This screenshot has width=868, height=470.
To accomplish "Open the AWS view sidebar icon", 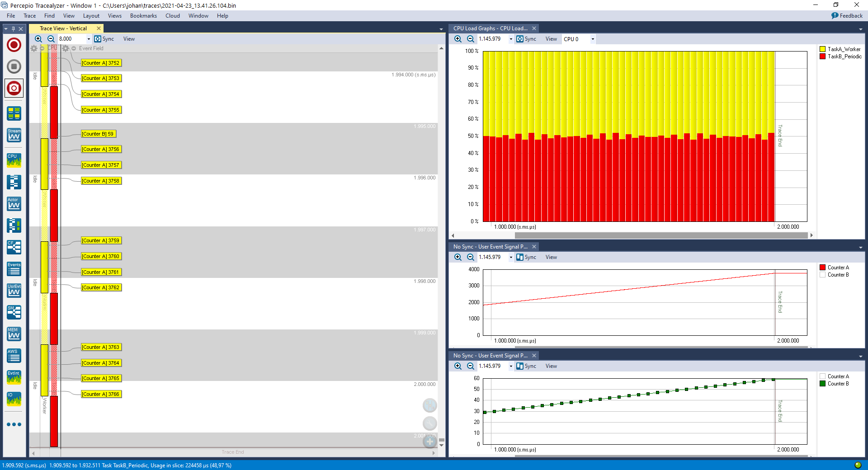I will pyautogui.click(x=14, y=355).
